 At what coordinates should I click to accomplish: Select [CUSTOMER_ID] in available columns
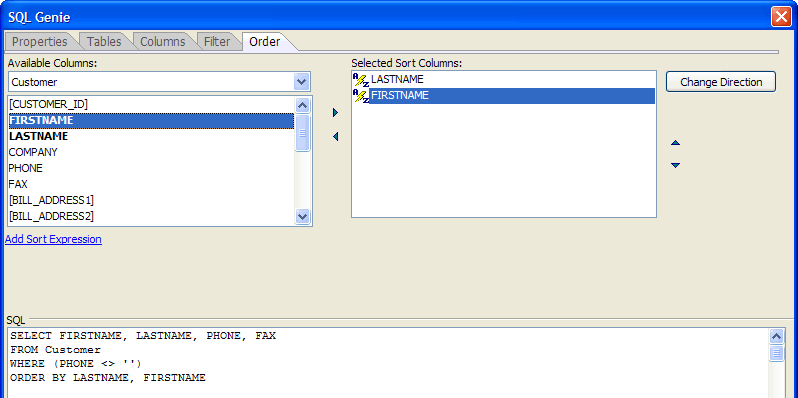[x=151, y=104]
